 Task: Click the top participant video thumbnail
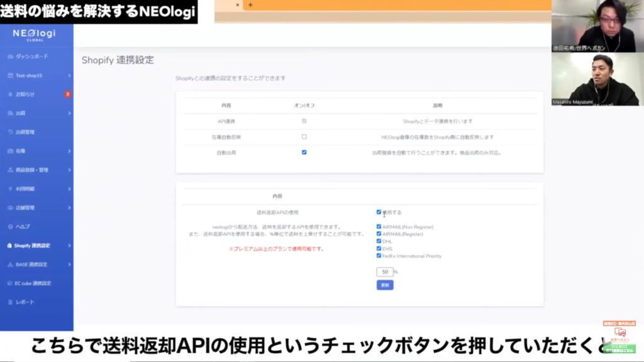point(597,26)
